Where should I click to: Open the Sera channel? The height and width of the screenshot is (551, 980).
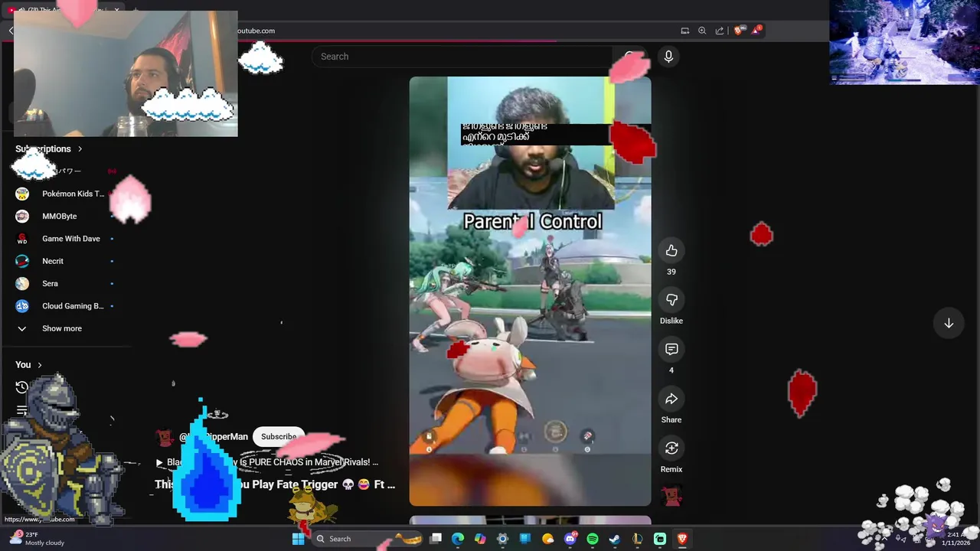[x=65, y=283]
